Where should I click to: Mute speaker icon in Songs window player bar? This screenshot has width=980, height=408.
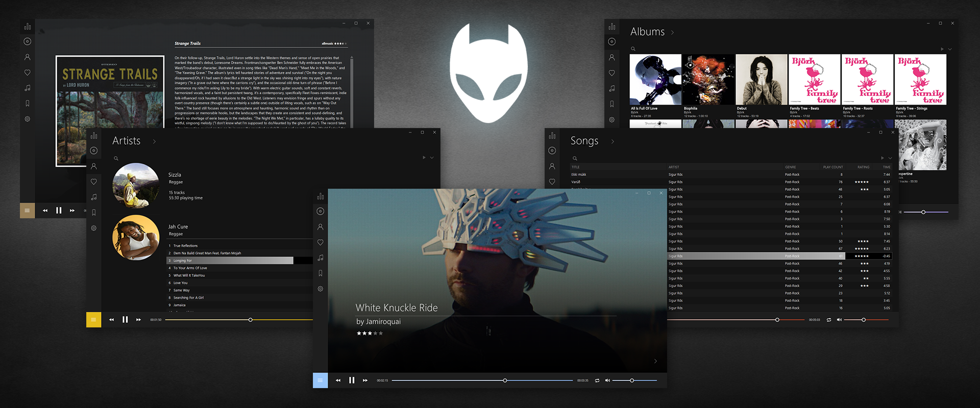point(839,320)
